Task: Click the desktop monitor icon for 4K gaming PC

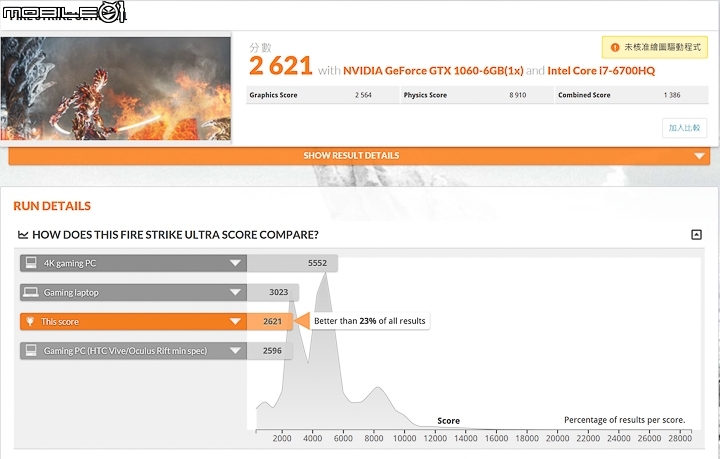Action: pyautogui.click(x=31, y=263)
